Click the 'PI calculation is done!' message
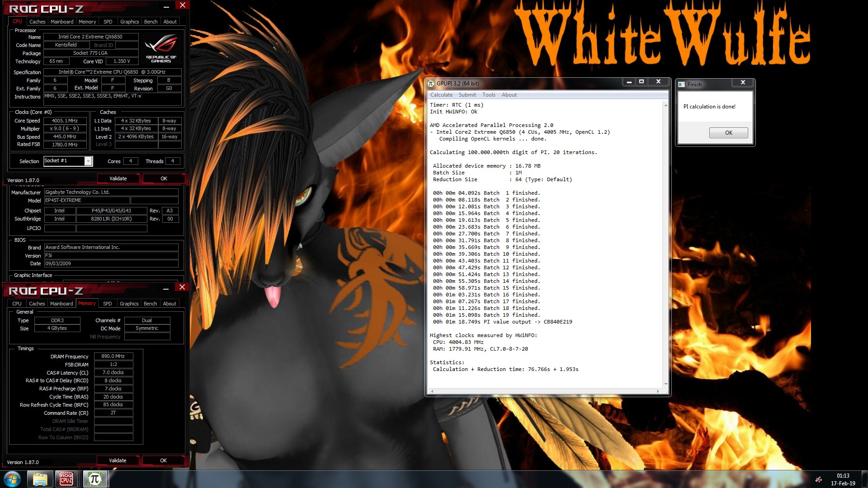Viewport: 868px width, 488px height. (709, 107)
